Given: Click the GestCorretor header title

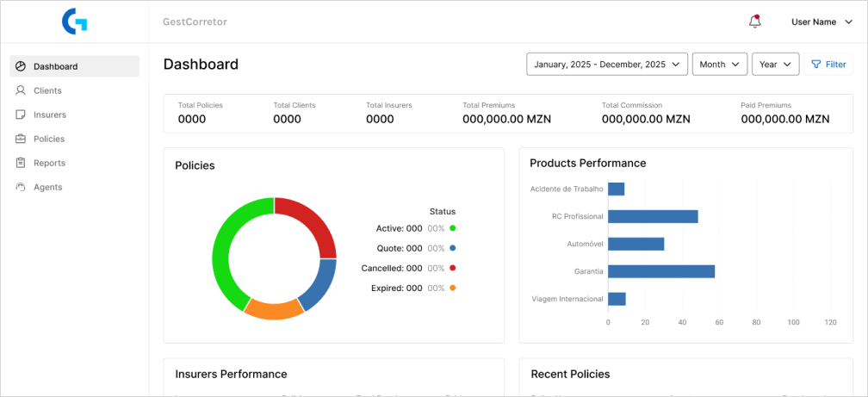Looking at the screenshot, I should (x=195, y=22).
